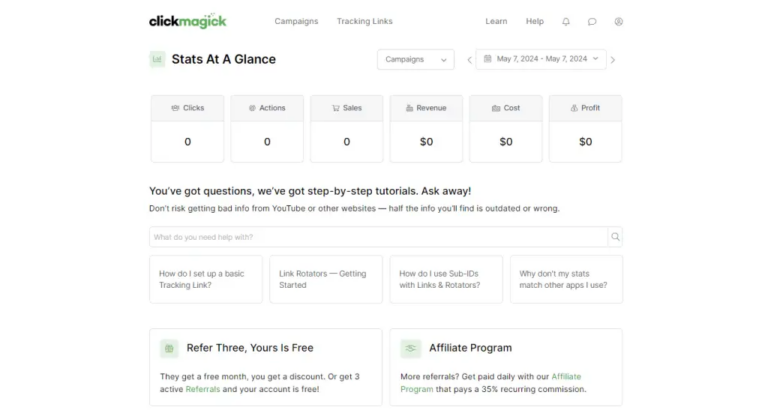Open the Campaigns menu item

tap(296, 21)
